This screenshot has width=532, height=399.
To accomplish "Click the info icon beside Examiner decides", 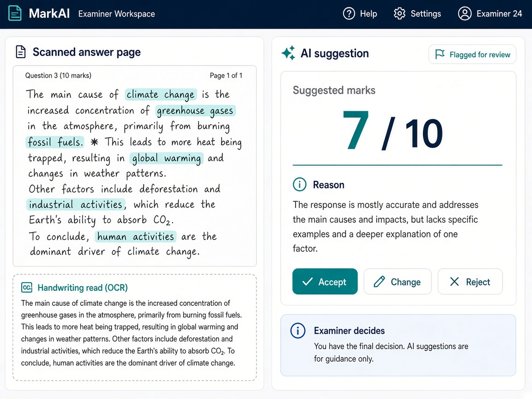I will [x=297, y=331].
